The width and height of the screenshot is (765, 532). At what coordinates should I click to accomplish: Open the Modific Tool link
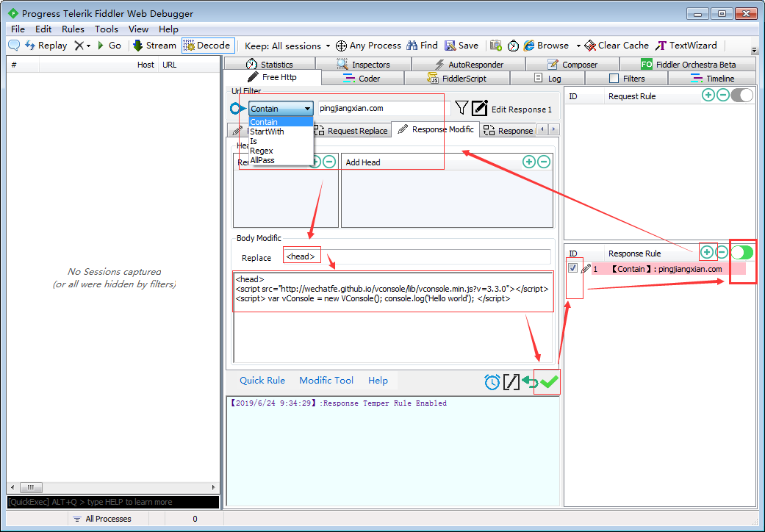click(x=326, y=381)
